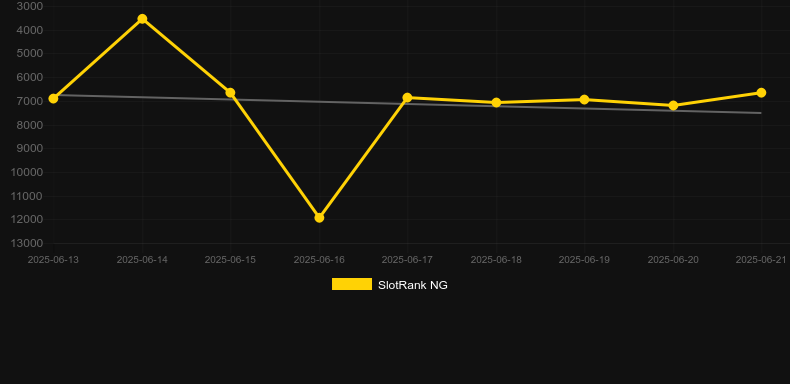790x384 pixels.
Task: Click the 4000 y-axis value
Action: click(x=30, y=30)
